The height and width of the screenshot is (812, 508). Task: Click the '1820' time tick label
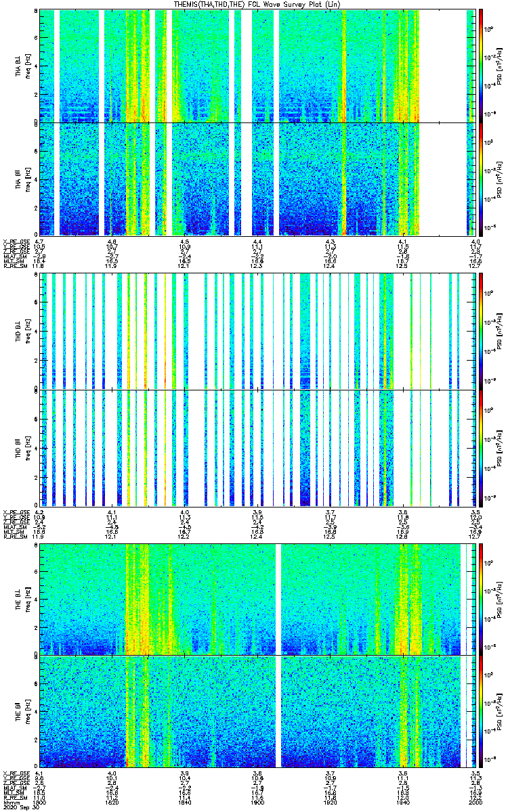[x=112, y=803]
